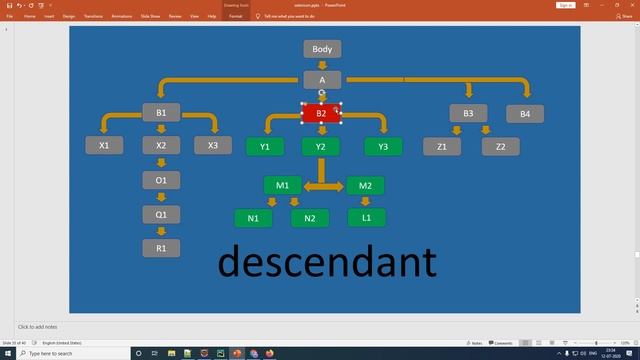Select the gray Q1 box
This screenshot has height=360, width=640.
coord(161,214)
